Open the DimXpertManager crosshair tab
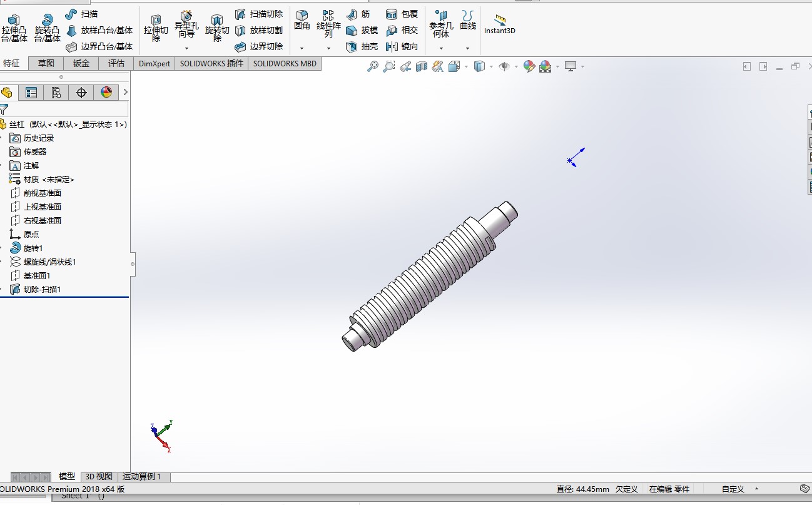Image resolution: width=812 pixels, height=505 pixels. pyautogui.click(x=81, y=93)
